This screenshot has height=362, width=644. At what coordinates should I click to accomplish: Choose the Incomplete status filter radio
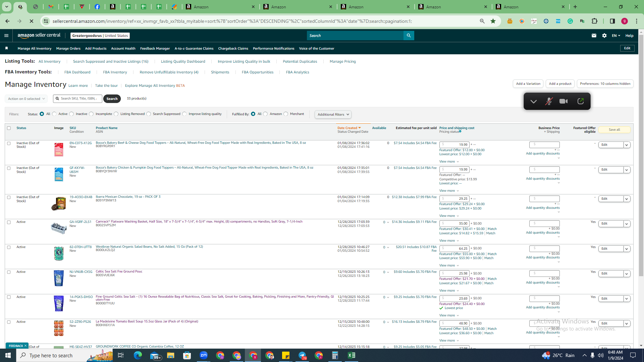tap(91, 114)
